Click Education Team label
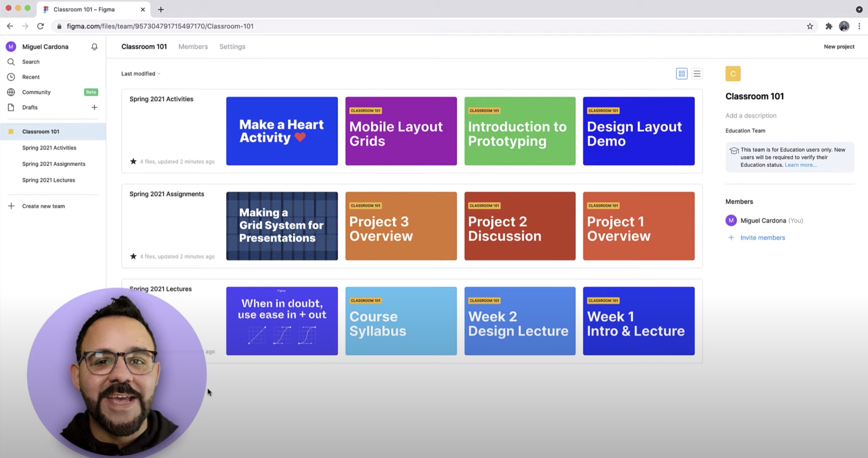868x458 pixels. point(745,131)
